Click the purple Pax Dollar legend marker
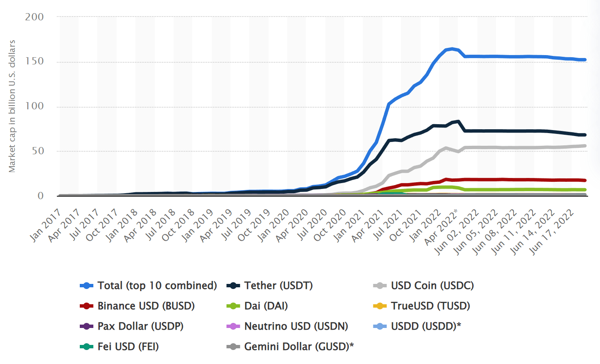The width and height of the screenshot is (600, 364). click(x=87, y=326)
